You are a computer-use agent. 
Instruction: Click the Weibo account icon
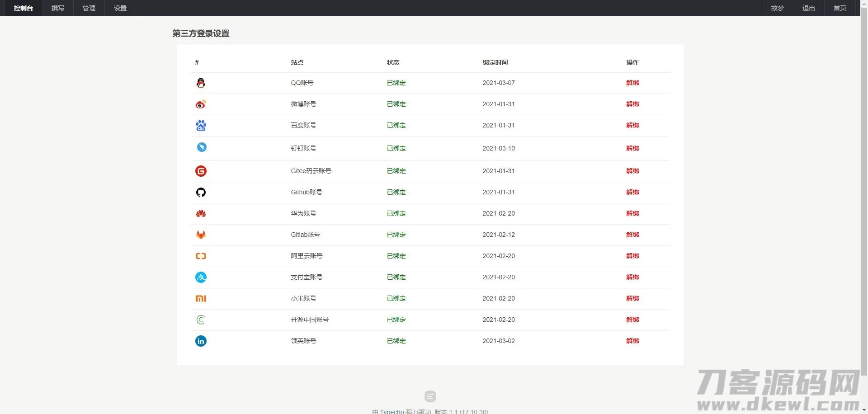[x=201, y=104]
